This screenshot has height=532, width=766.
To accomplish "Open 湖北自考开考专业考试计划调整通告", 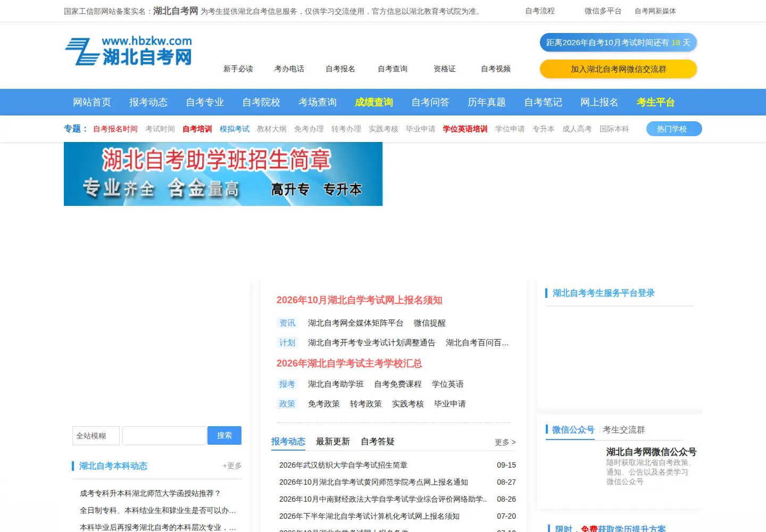I will coord(372,343).
